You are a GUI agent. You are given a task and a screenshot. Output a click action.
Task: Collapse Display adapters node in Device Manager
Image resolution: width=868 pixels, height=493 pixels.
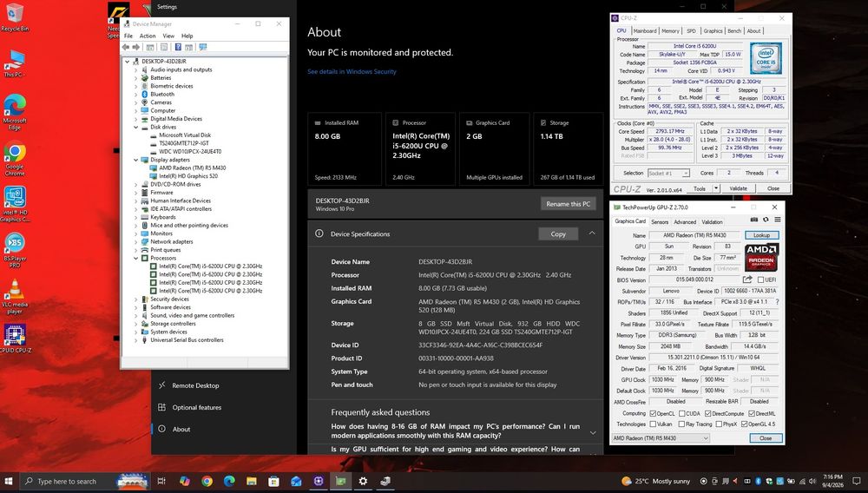coord(135,160)
